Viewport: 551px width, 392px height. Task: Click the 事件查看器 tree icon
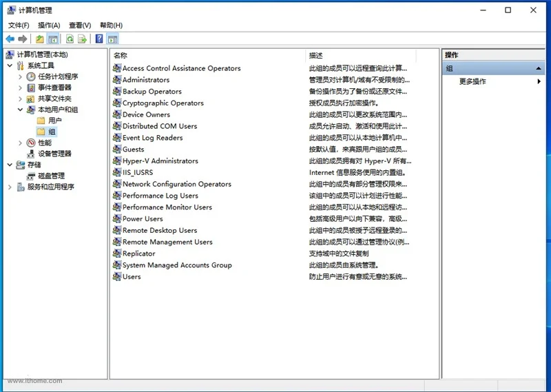coord(31,87)
